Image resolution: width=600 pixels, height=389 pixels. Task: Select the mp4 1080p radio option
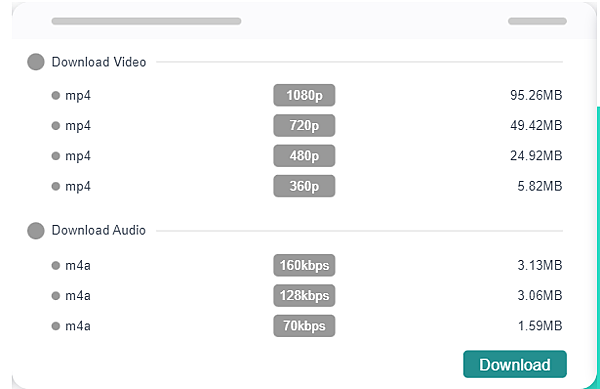coord(56,95)
